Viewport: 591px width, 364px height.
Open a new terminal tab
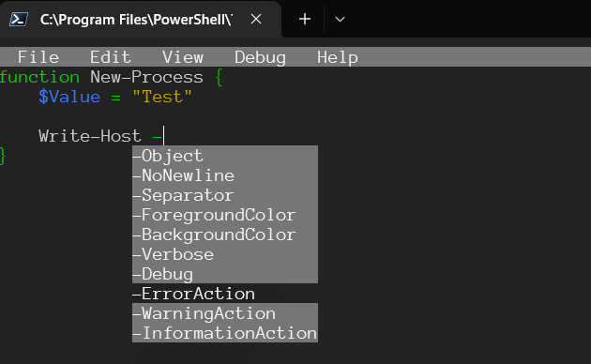[x=305, y=19]
